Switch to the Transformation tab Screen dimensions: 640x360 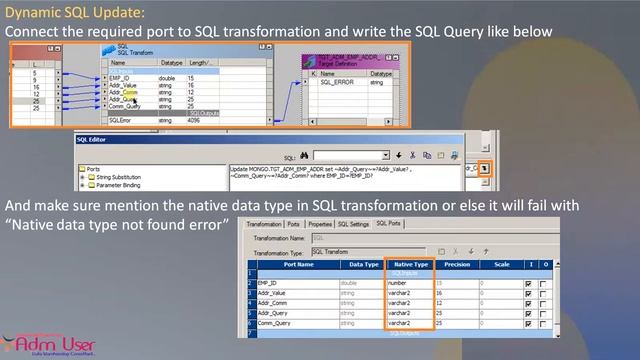(x=264, y=224)
